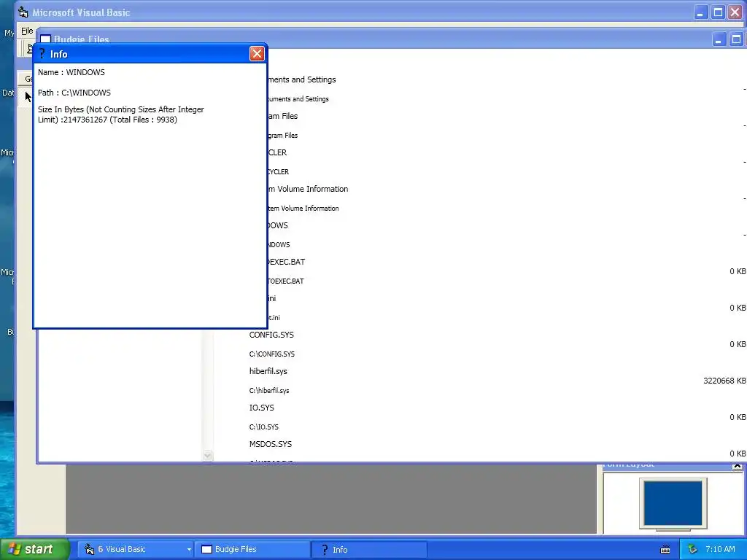
Task: Click the question mark icon in Info title bar
Action: coord(42,54)
